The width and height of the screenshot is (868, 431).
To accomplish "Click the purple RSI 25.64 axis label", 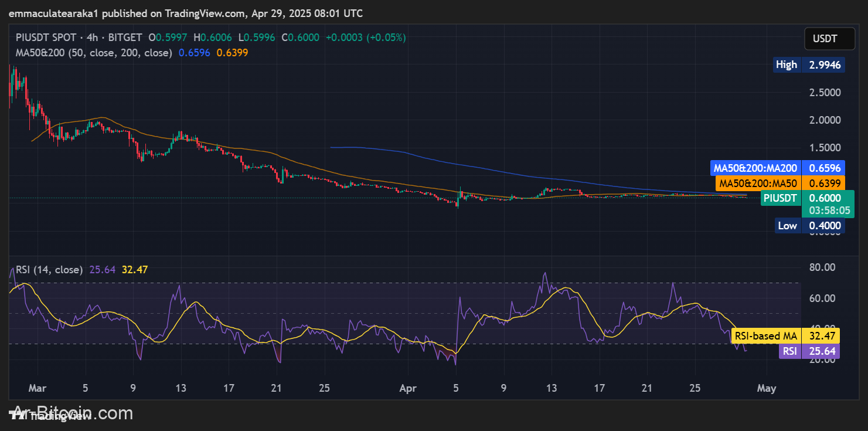I will [809, 351].
